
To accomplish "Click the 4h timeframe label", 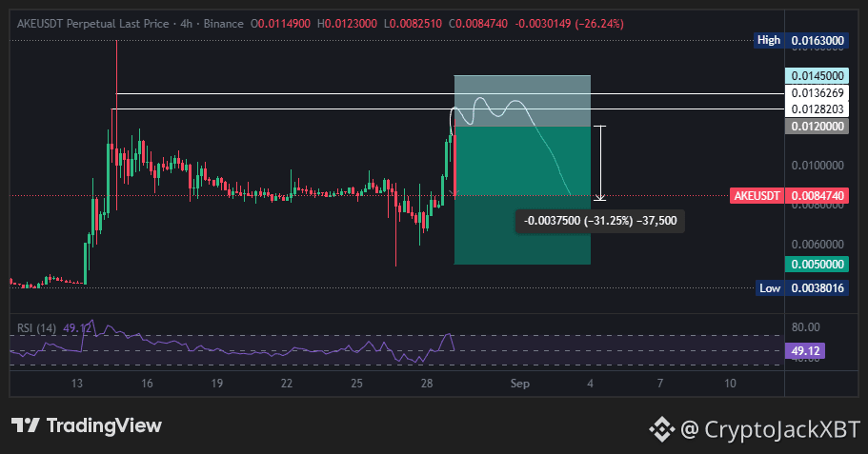I will pyautogui.click(x=186, y=24).
